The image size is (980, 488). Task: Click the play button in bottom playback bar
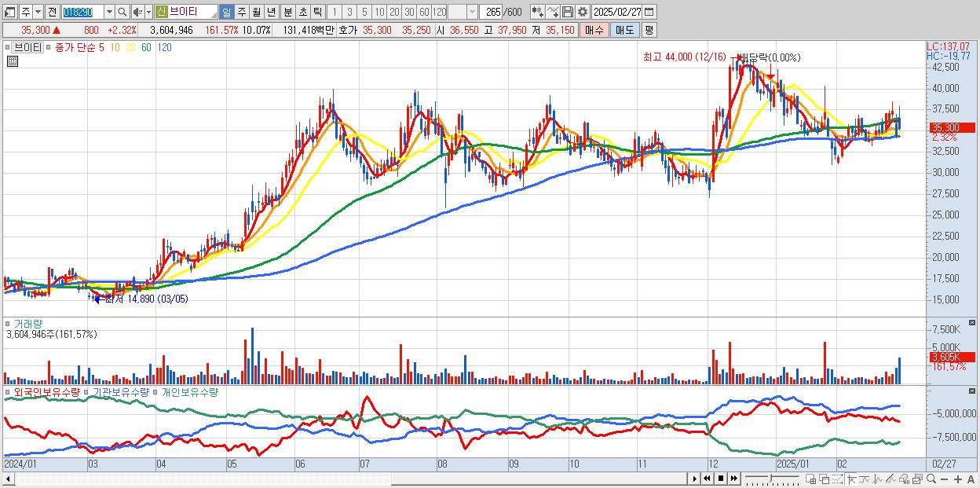coord(694,479)
